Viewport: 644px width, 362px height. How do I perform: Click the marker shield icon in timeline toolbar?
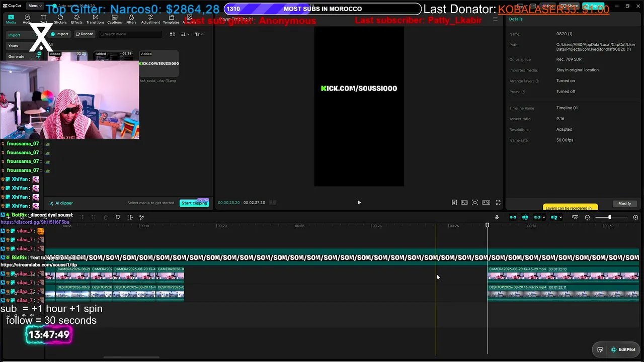(x=118, y=217)
